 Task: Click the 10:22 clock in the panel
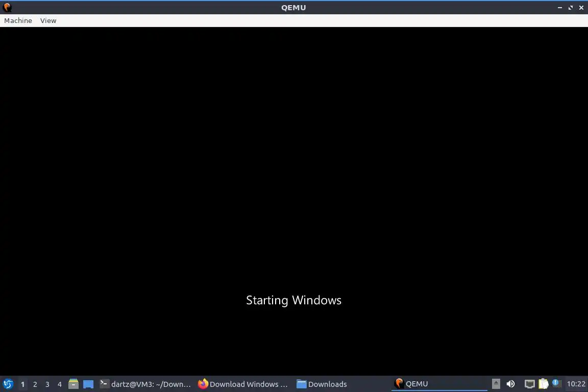click(576, 384)
